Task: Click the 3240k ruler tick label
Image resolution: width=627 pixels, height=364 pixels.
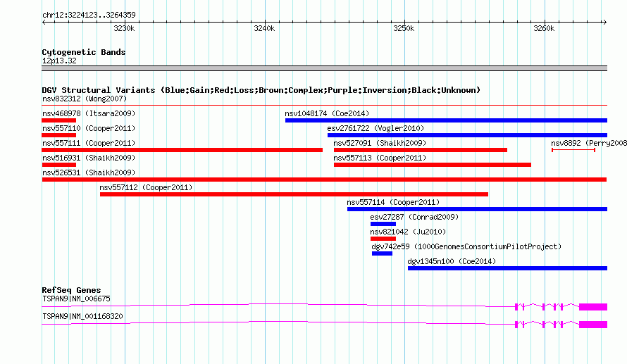Action: [x=264, y=28]
